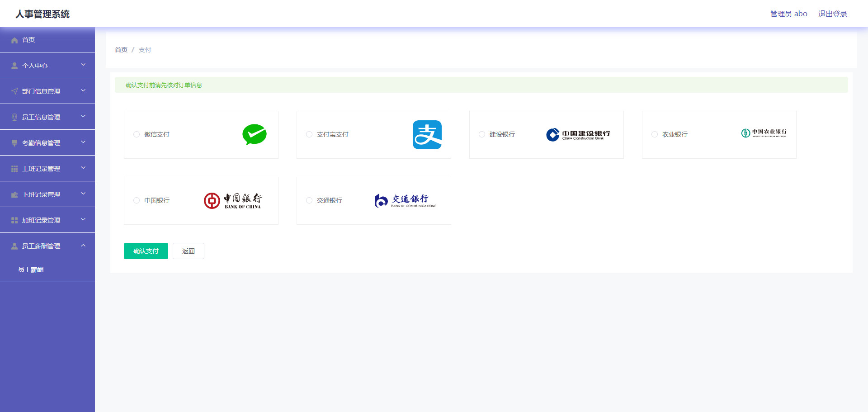
Task: Click the icon beside 下班记录管理
Action: (x=14, y=195)
